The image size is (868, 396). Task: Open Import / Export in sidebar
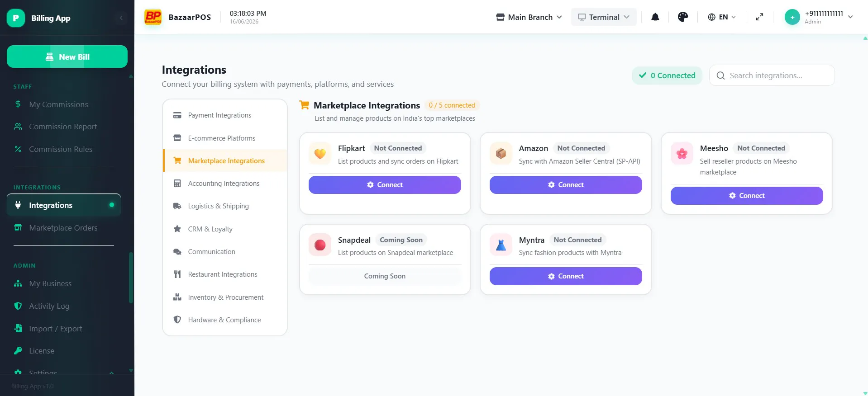[x=64, y=329]
